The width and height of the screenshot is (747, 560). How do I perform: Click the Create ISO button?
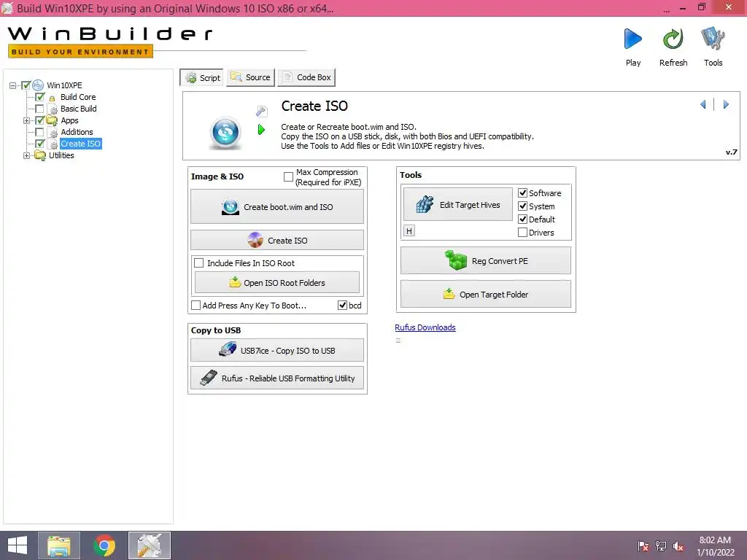pos(277,240)
